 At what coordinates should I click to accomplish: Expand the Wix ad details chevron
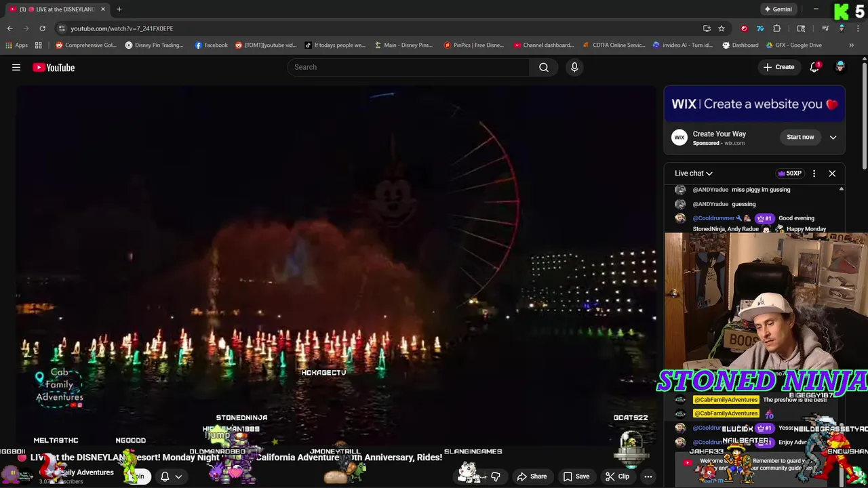point(833,137)
